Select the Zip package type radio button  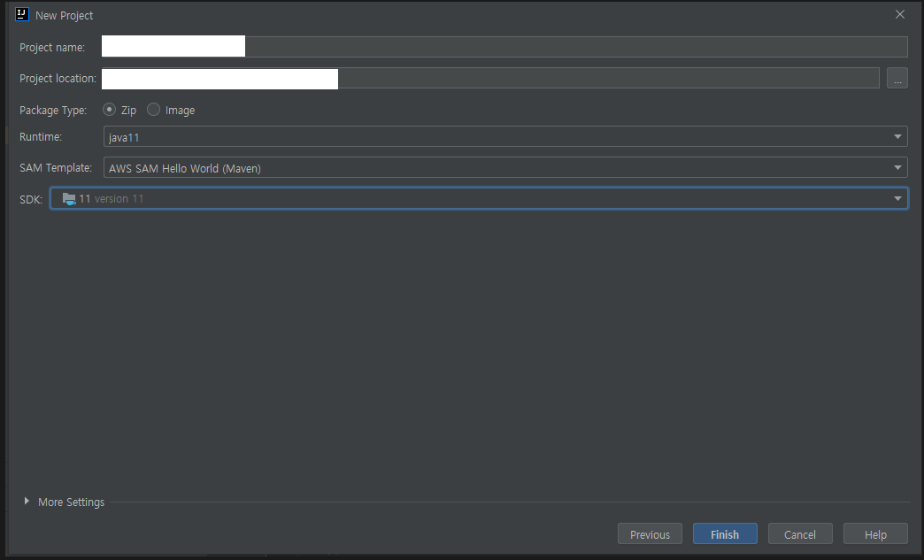pos(109,110)
